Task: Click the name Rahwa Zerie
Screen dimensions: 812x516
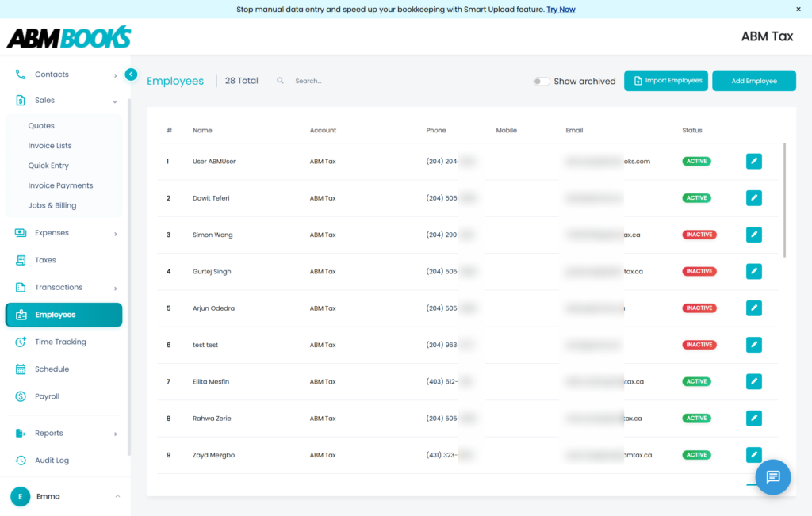Action: coord(212,419)
